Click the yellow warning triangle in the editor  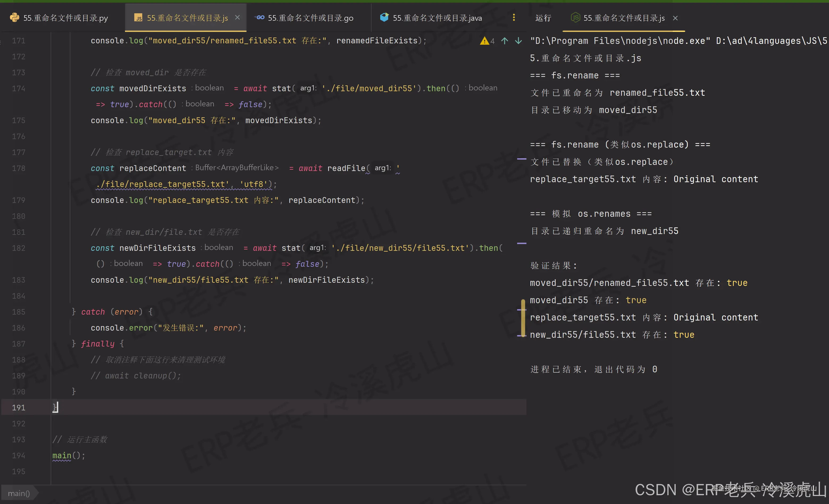[x=484, y=41]
